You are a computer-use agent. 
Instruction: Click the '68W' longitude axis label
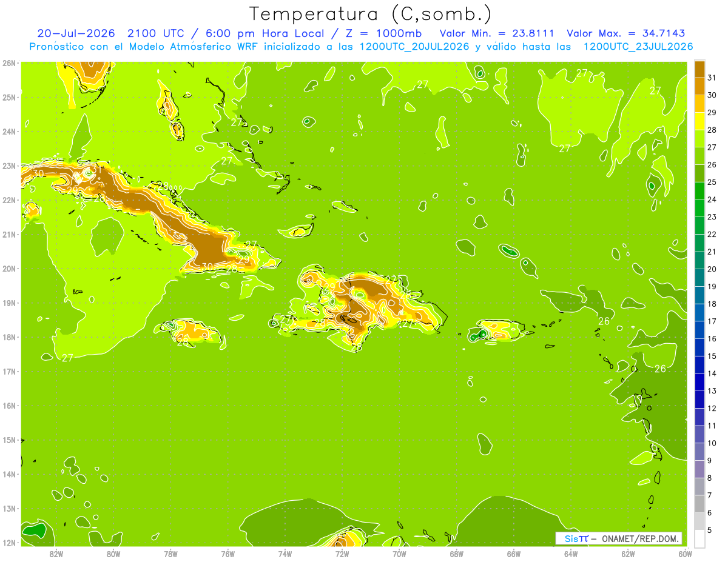coord(456,554)
